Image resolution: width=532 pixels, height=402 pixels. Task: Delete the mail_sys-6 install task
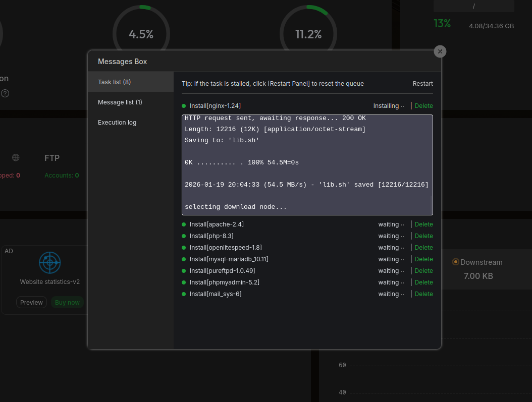pos(423,294)
